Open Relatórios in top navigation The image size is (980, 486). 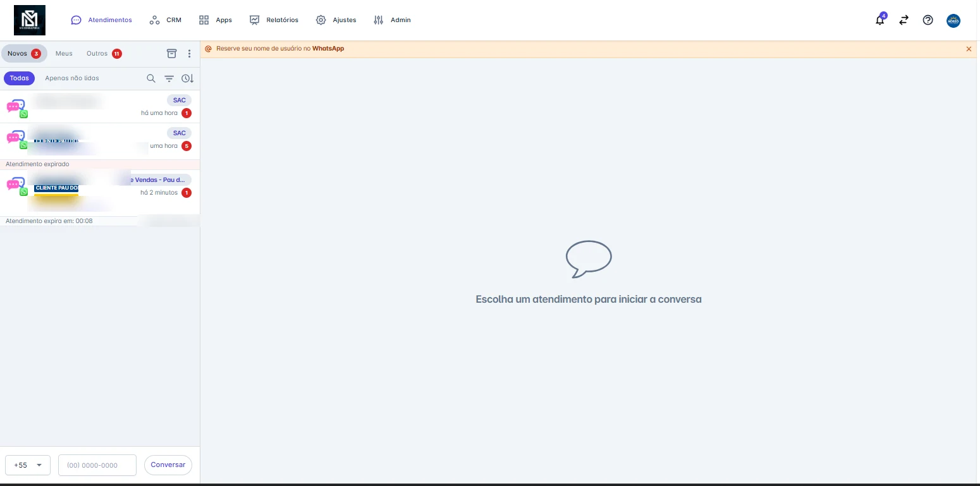pos(274,20)
